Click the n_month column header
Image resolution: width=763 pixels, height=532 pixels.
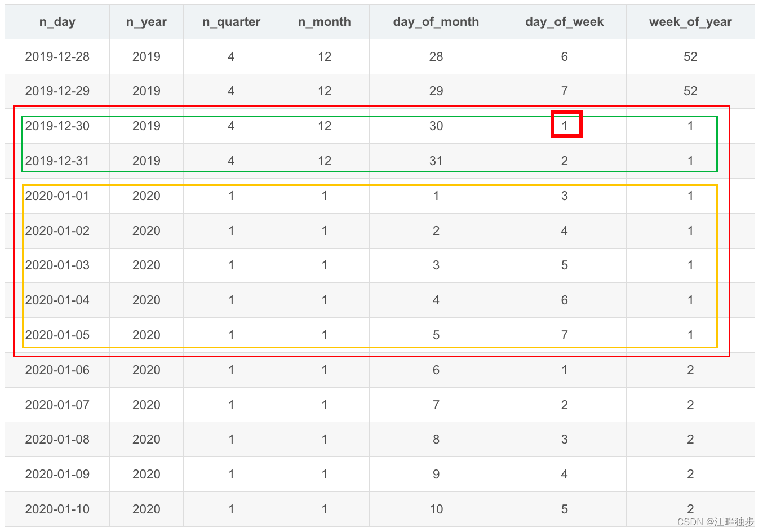pos(325,22)
